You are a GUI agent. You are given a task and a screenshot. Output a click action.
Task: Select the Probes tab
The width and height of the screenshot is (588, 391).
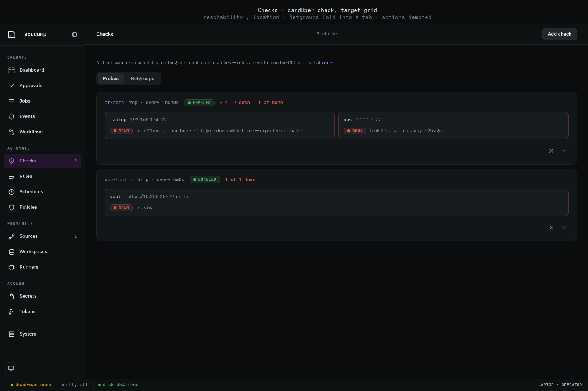pos(111,79)
